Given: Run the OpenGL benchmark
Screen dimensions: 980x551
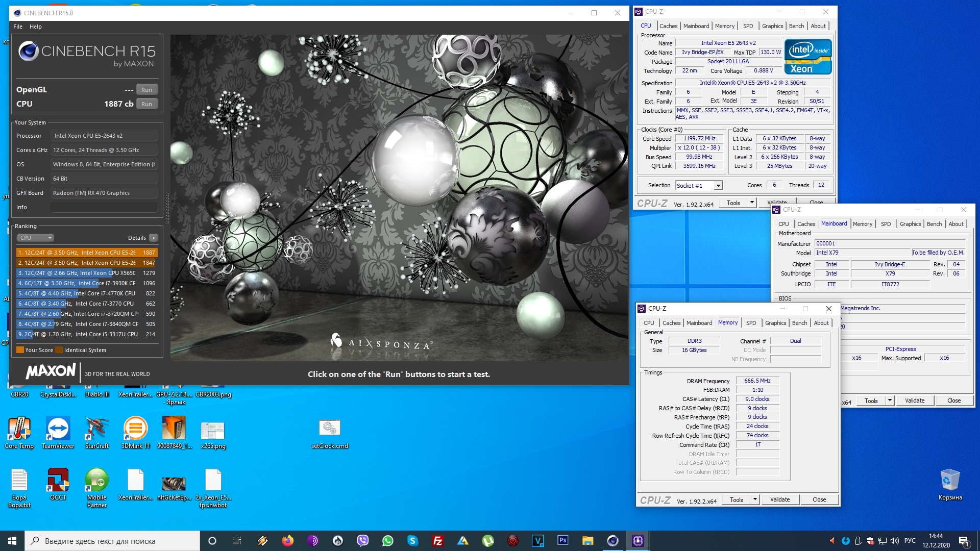Looking at the screenshot, I should pos(146,90).
